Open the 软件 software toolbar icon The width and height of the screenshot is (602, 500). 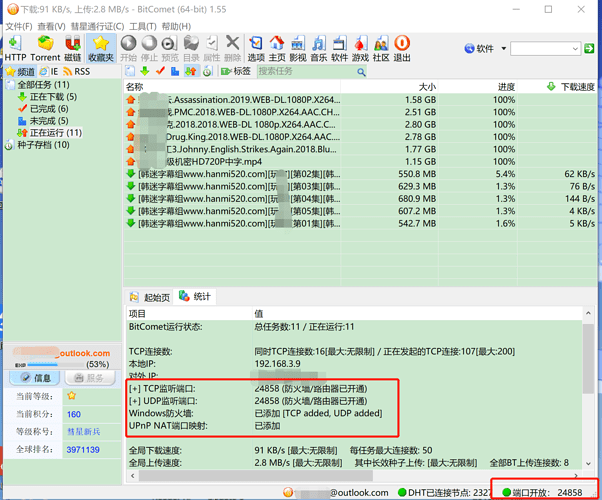pos(339,48)
